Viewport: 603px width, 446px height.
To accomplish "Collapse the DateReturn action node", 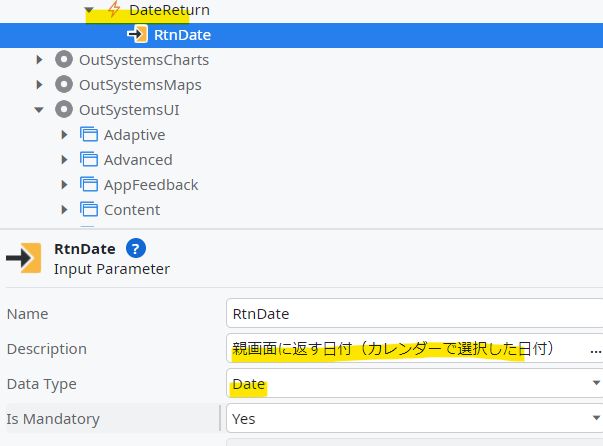I will click(89, 10).
